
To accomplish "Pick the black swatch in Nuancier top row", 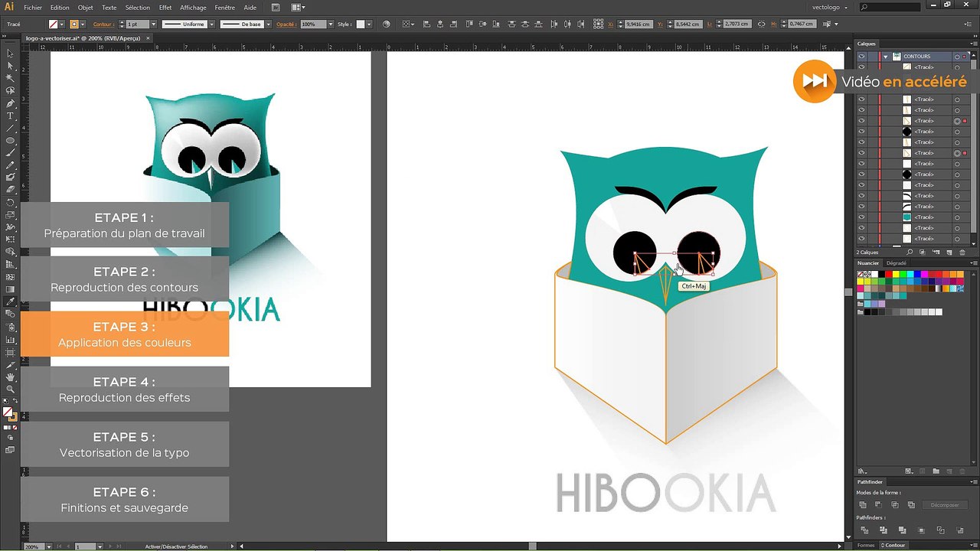I will (x=882, y=274).
